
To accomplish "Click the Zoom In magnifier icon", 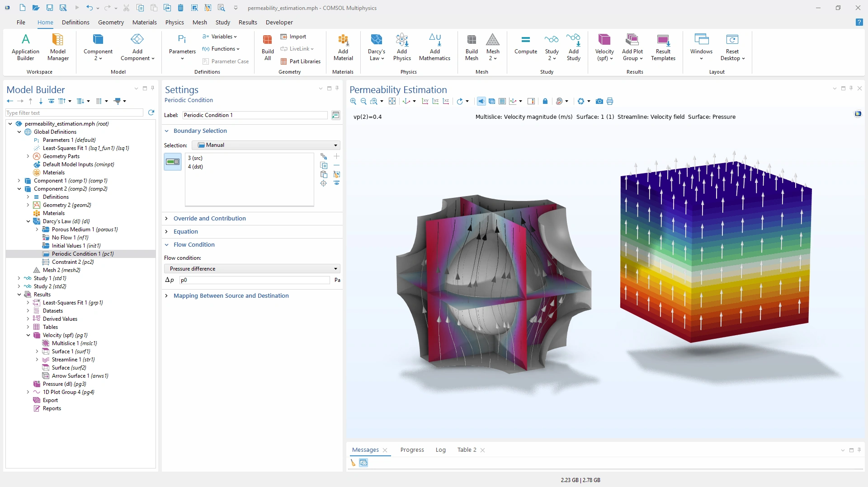I will click(353, 101).
